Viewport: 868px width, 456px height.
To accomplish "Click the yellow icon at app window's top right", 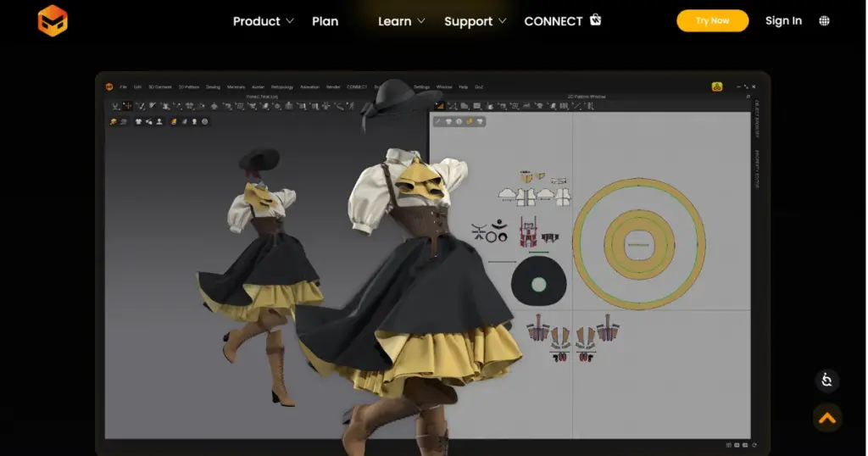I will click(x=717, y=87).
